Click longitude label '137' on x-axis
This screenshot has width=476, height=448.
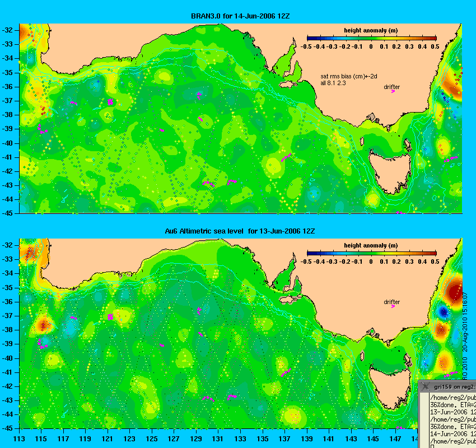click(x=284, y=439)
